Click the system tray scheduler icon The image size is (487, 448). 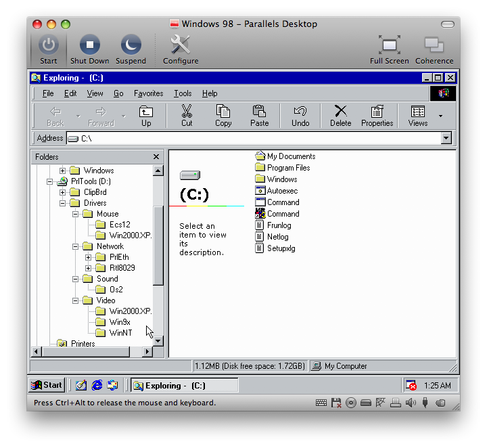click(x=411, y=385)
